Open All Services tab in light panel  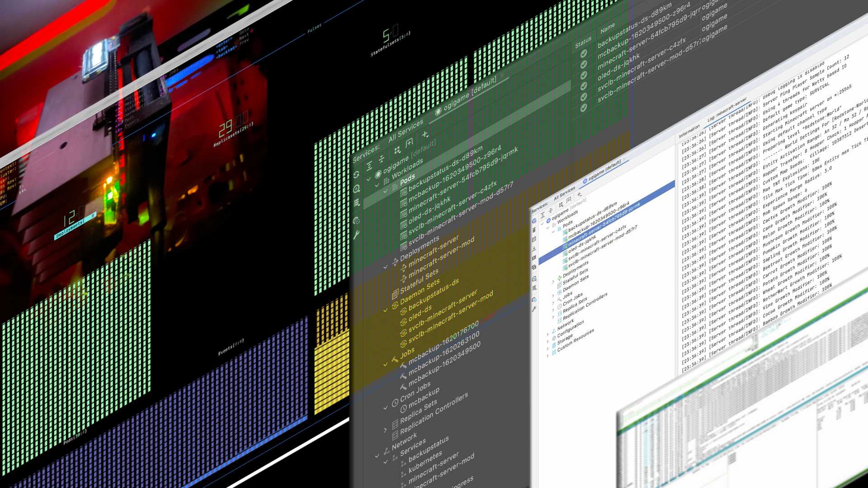point(564,193)
